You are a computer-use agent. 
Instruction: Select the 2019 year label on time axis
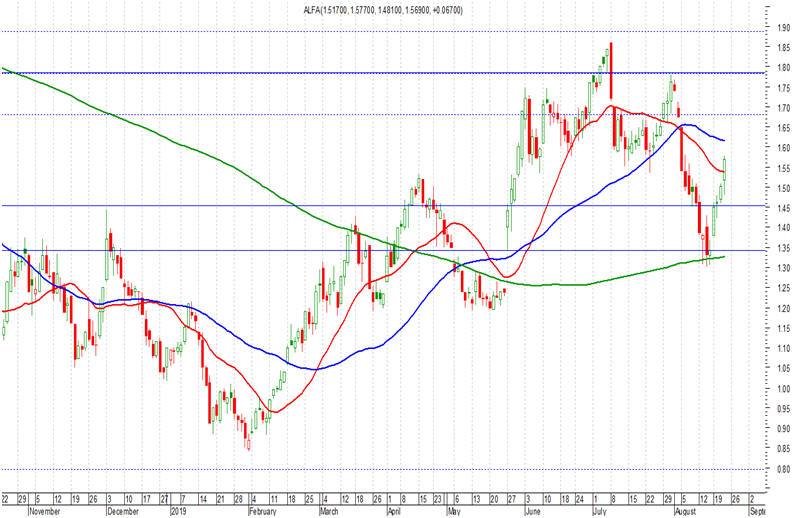179,511
